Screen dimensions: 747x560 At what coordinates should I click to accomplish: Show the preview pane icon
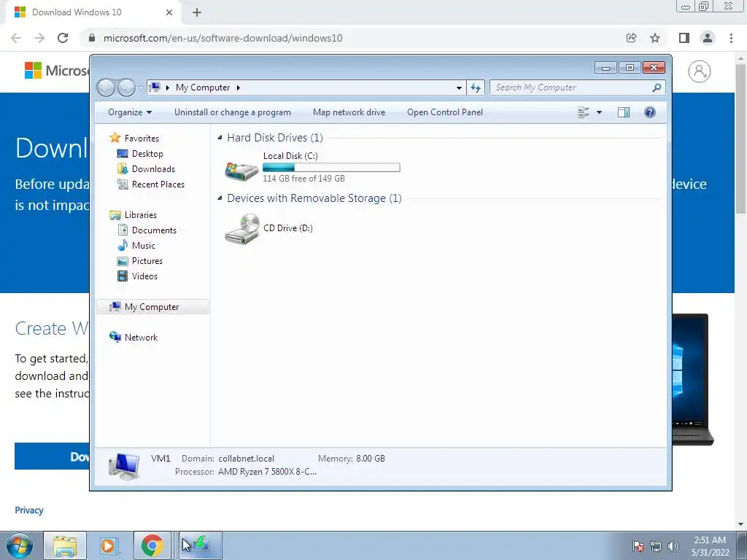[624, 112]
